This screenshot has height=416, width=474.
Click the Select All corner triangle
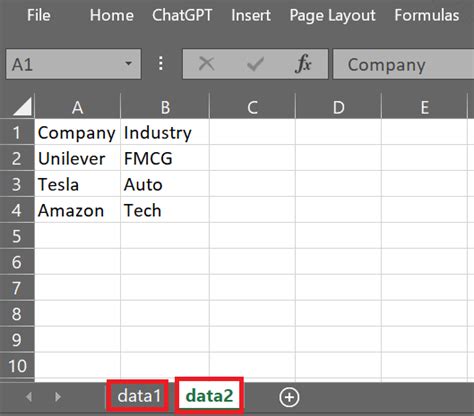pyautogui.click(x=22, y=106)
